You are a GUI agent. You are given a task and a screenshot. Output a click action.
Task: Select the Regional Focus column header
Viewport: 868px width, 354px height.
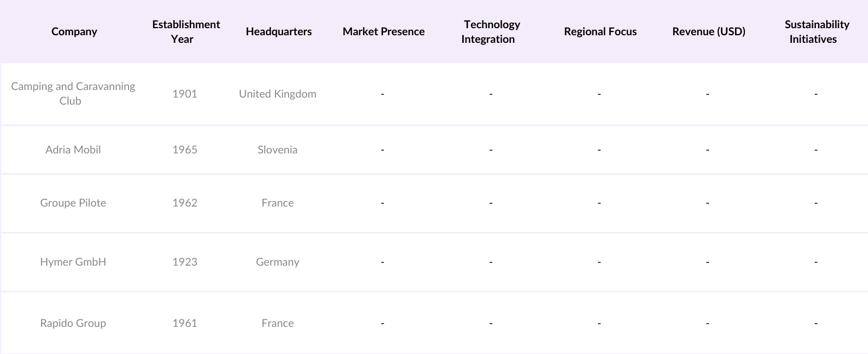click(600, 31)
